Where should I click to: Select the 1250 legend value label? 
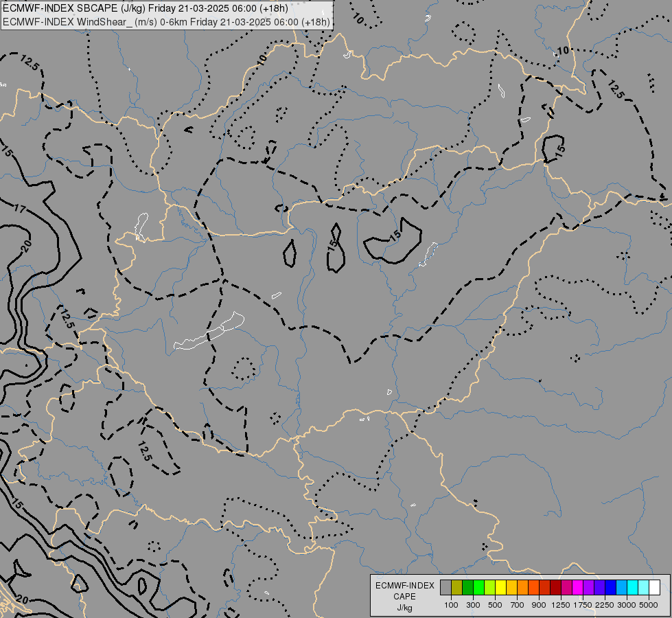[x=561, y=605]
